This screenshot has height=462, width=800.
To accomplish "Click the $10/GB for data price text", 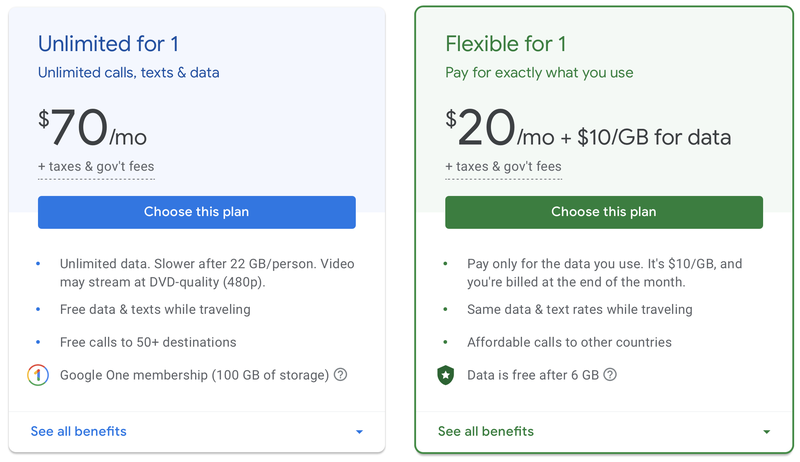I will click(x=654, y=137).
